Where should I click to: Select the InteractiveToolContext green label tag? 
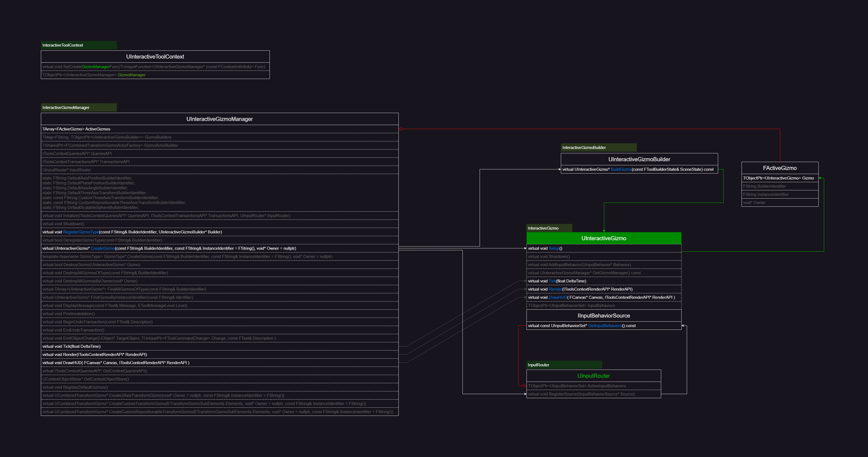click(x=78, y=45)
